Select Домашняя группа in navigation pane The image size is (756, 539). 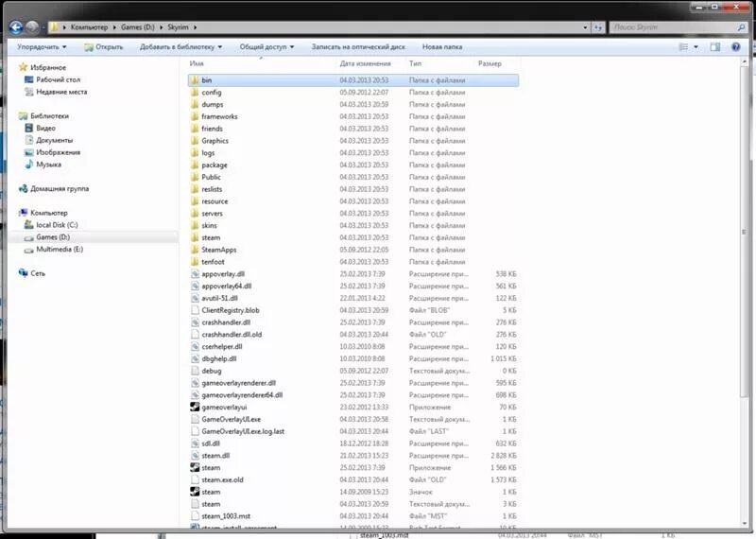click(60, 189)
